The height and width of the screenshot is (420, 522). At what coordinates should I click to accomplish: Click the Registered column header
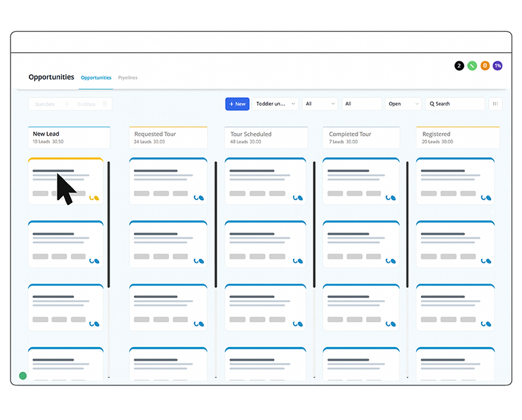[x=458, y=137]
